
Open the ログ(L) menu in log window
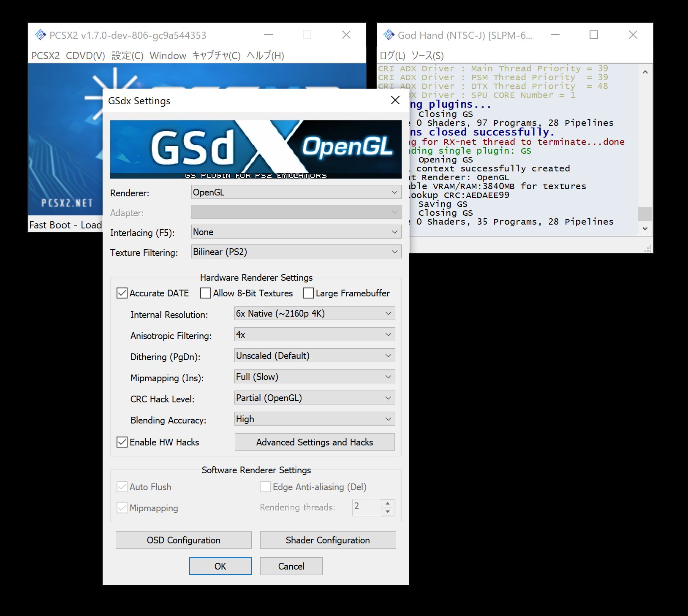point(392,56)
